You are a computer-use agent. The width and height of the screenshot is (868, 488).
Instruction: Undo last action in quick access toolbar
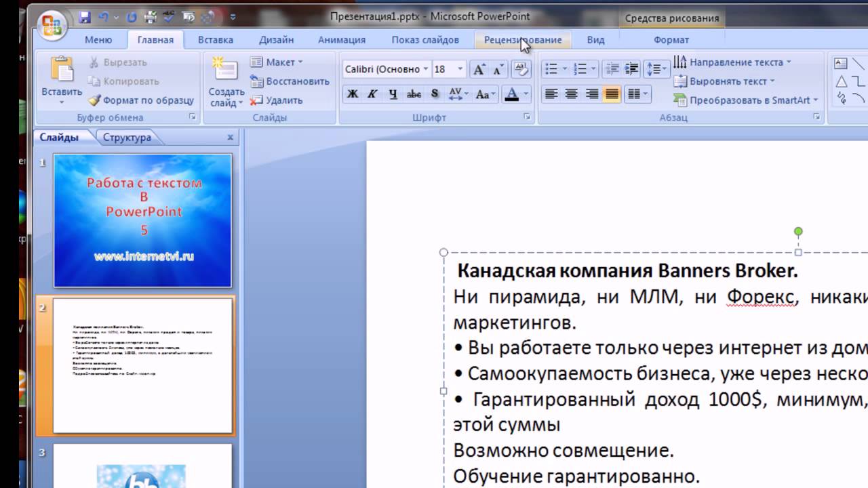(x=104, y=16)
